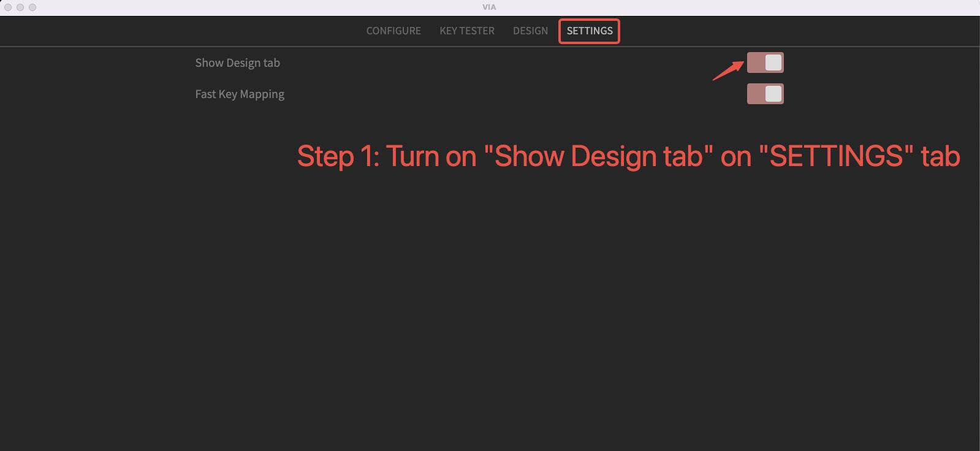Open the CONFIGURE tab

(393, 31)
